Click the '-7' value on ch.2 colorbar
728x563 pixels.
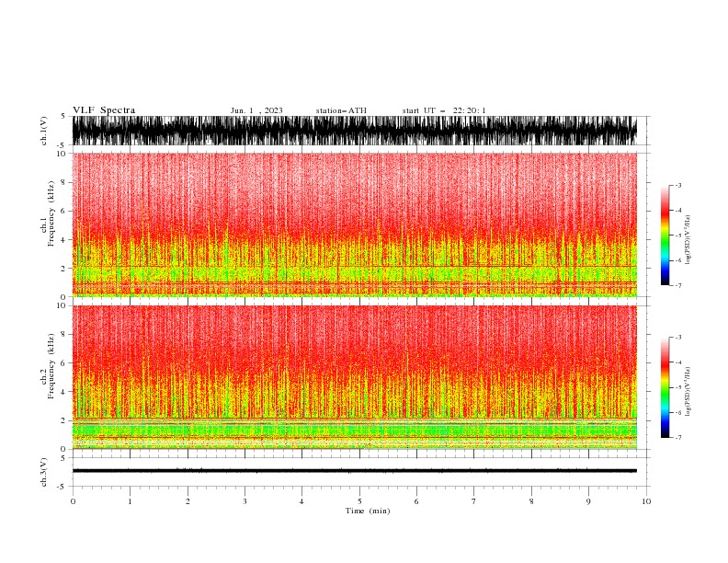tap(677, 437)
